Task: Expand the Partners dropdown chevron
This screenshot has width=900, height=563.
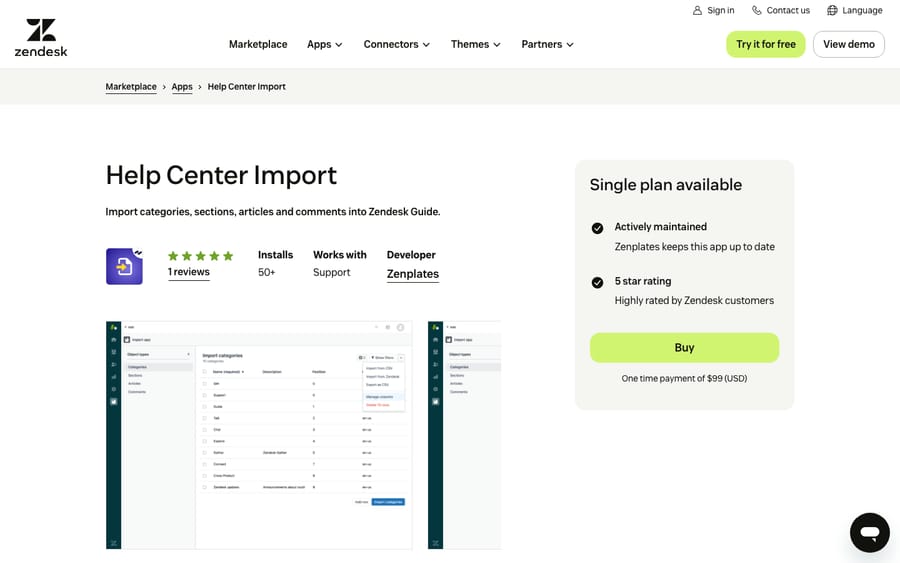Action: (x=569, y=45)
